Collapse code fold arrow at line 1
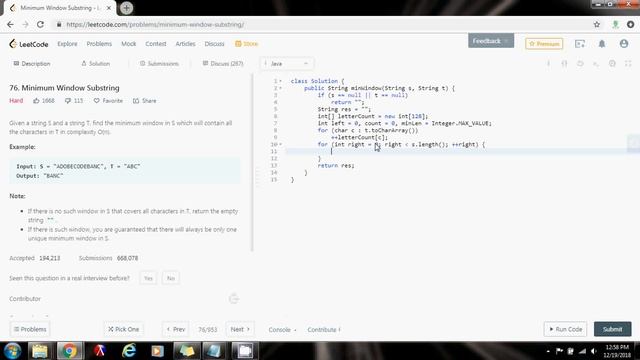This screenshot has height=360, width=640. [x=280, y=81]
